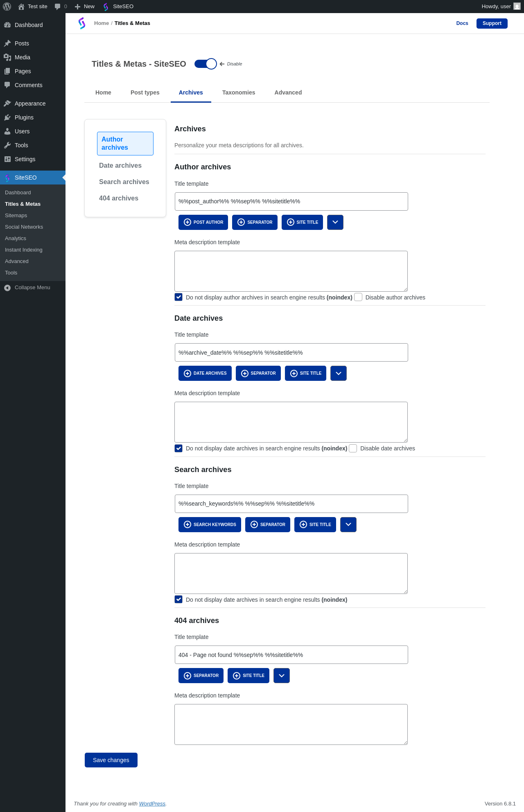The height and width of the screenshot is (812, 524).
Task: Jump to 404 archives section link
Action: coord(119,198)
